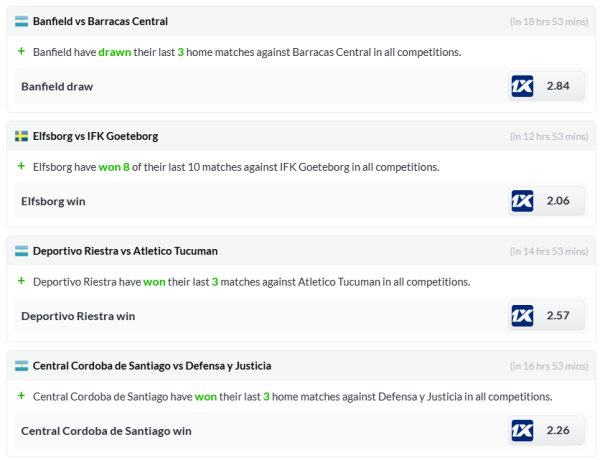
Task: Click the green plus next to Elfsborg won 8 stat
Action: coord(21,166)
